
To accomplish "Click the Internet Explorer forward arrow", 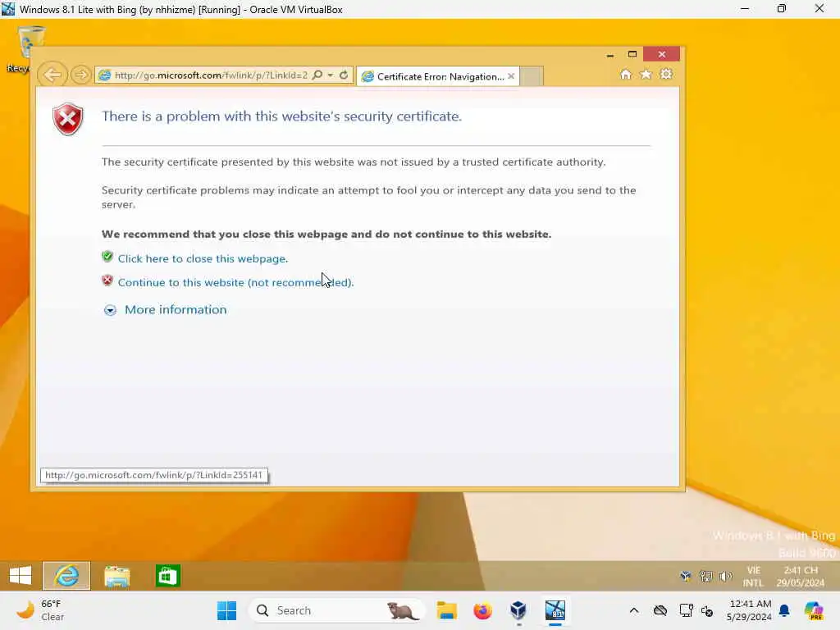I will point(81,75).
